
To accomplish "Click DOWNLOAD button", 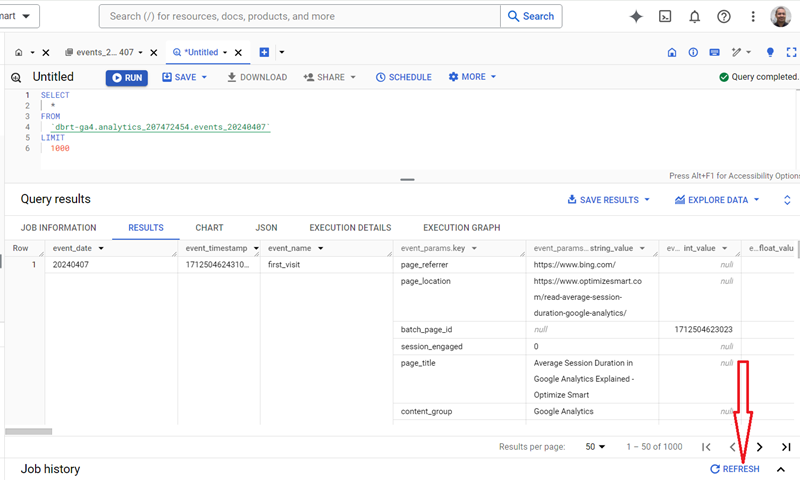I will pos(257,77).
